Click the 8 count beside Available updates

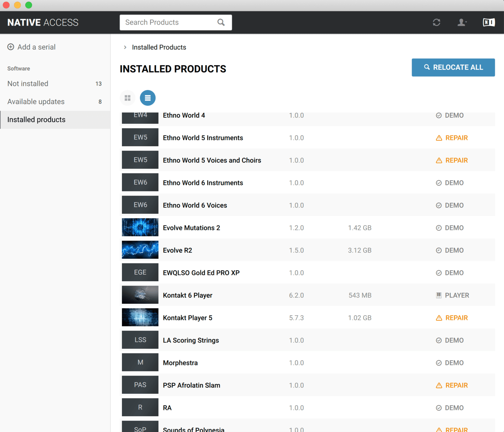pos(100,102)
